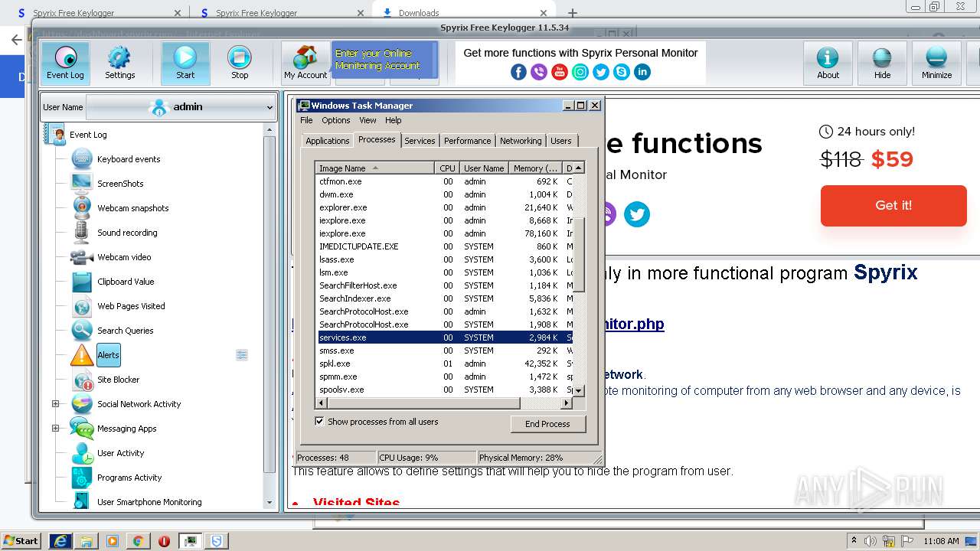
Task: Click End Process button
Action: click(x=547, y=424)
